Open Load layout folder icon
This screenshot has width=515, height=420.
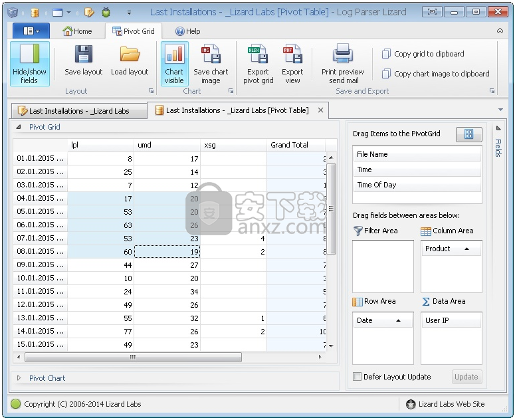tap(130, 54)
